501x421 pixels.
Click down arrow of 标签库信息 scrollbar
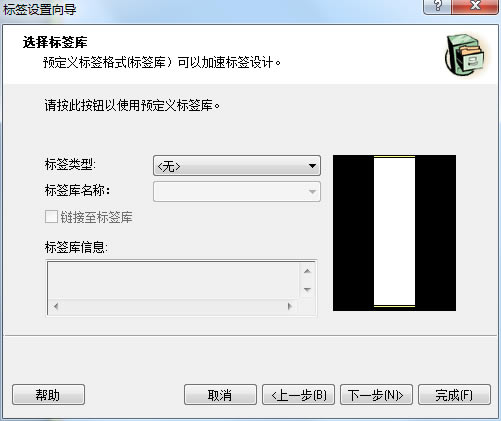307,289
